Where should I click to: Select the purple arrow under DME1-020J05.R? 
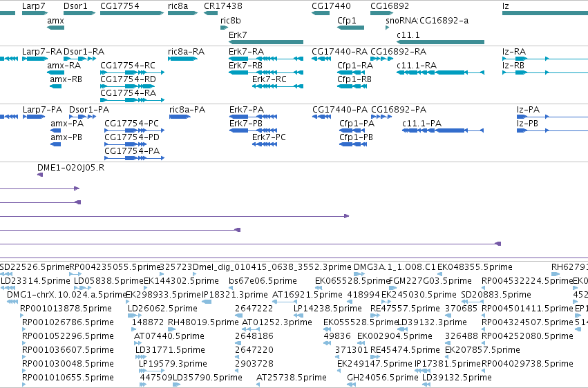point(40,175)
